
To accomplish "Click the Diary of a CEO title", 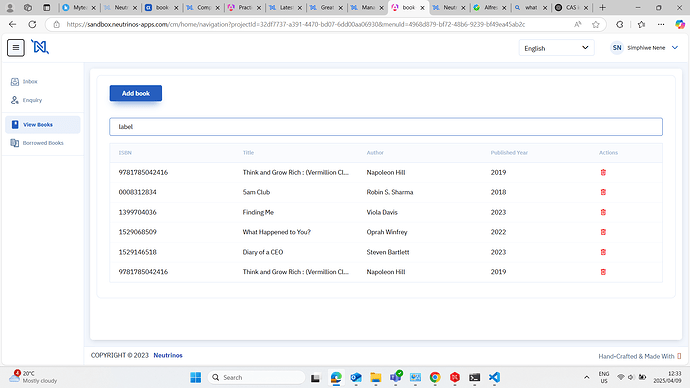I will click(x=263, y=252).
